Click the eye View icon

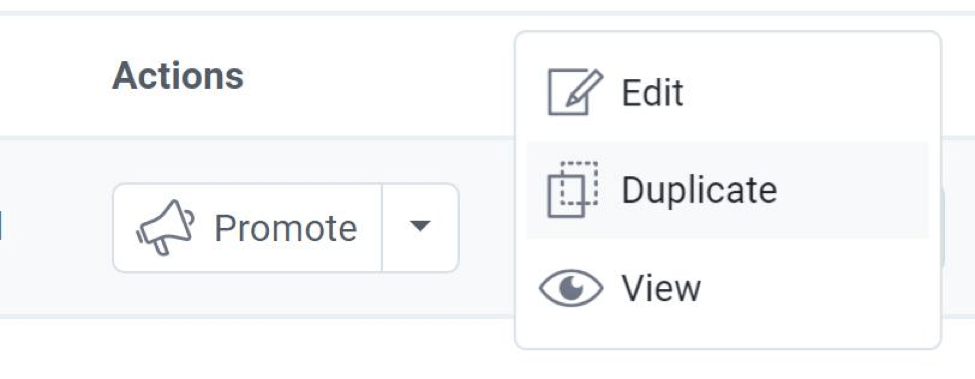click(x=571, y=288)
